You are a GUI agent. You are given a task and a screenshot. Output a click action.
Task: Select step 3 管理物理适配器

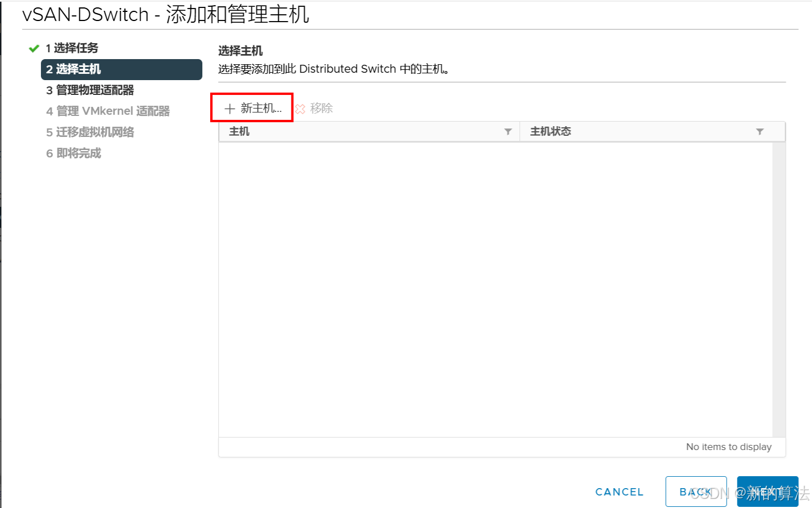(90, 90)
